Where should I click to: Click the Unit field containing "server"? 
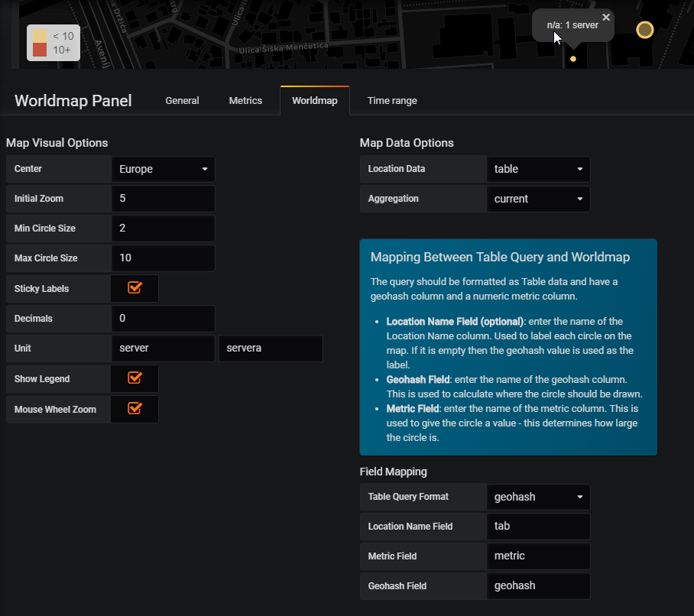tap(163, 348)
